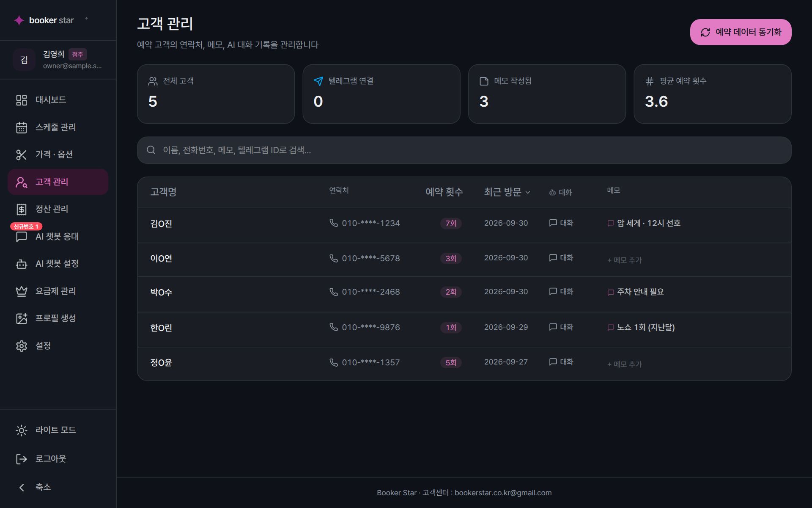The height and width of the screenshot is (508, 812).
Task: Click the 텔레그램 연결 paper-plane icon
Action: pyautogui.click(x=318, y=81)
